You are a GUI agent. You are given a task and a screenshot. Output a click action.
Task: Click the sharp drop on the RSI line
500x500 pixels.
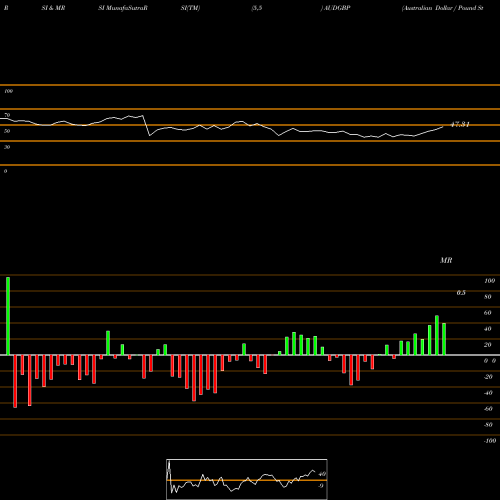(x=146, y=125)
